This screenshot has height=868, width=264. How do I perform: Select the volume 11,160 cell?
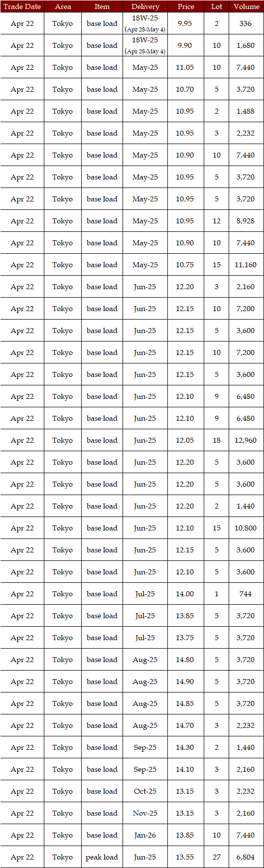[246, 265]
